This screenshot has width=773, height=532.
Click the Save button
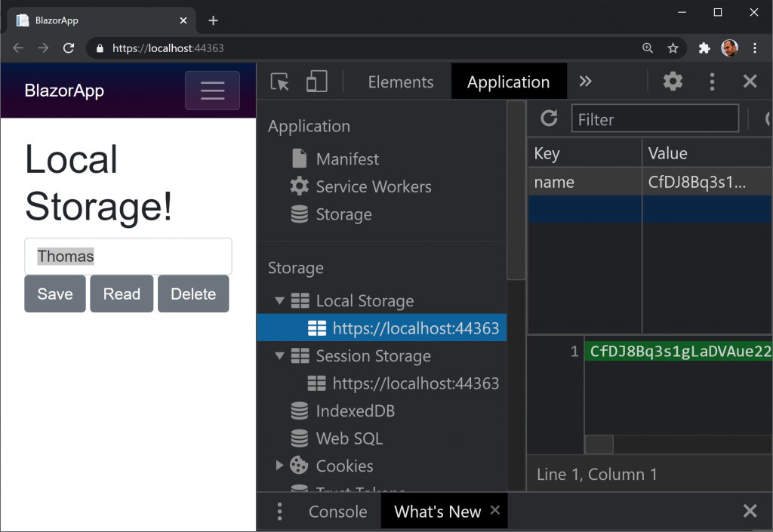click(55, 294)
